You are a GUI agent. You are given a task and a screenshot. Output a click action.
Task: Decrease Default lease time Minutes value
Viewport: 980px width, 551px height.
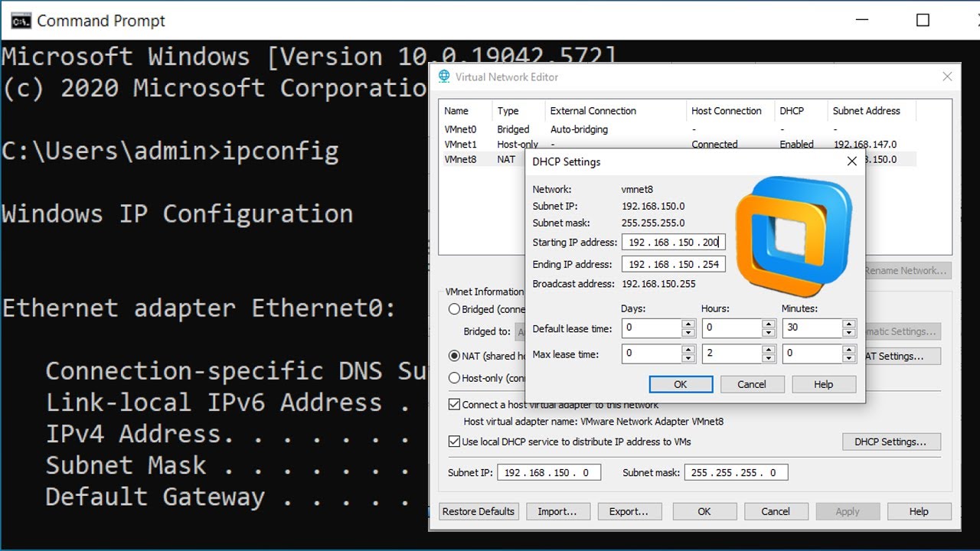848,333
